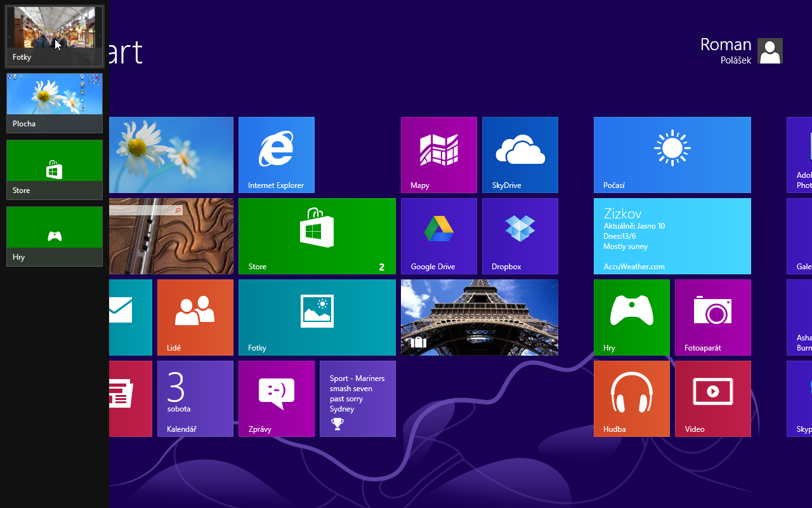
Task: Open the Mapy tile
Action: tap(439, 155)
